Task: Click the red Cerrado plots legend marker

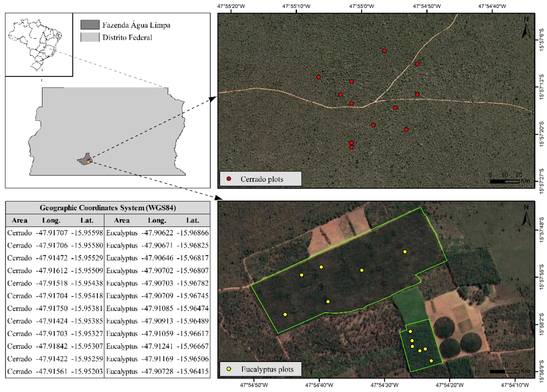Action: (x=229, y=179)
